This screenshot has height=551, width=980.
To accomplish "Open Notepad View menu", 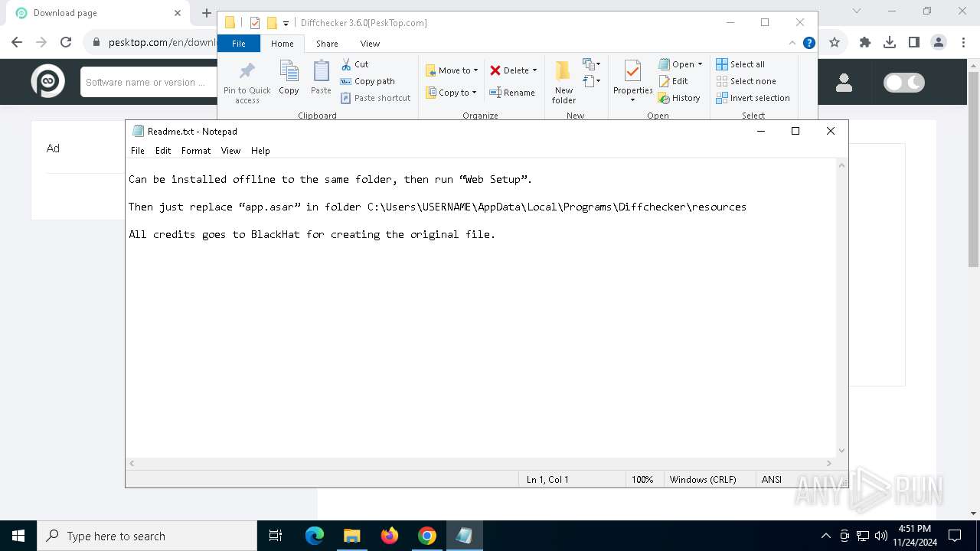I will click(230, 151).
